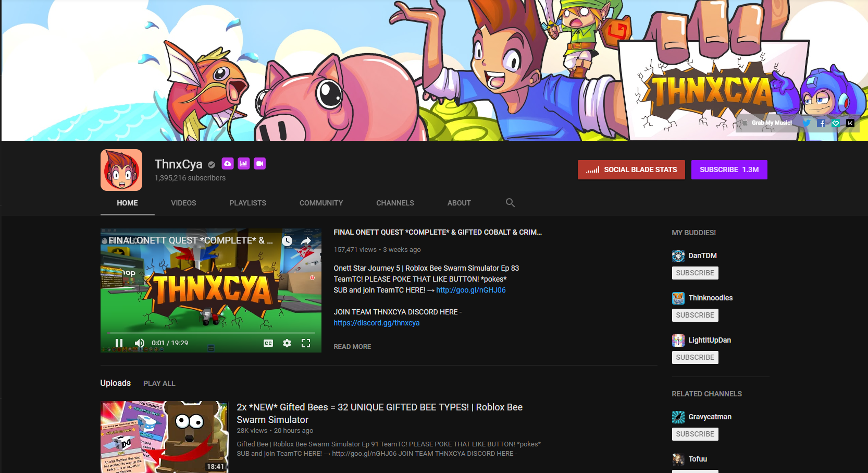Open the Gravycatman channel name
Viewport: 868px width, 473px height.
click(710, 417)
